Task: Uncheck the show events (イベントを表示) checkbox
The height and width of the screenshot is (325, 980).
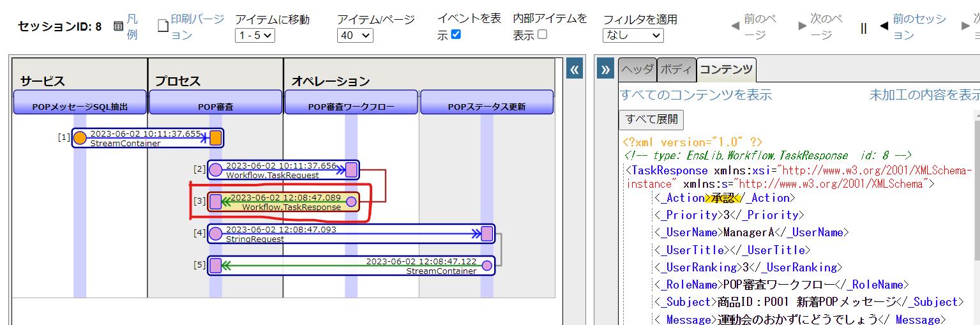Action: [456, 34]
